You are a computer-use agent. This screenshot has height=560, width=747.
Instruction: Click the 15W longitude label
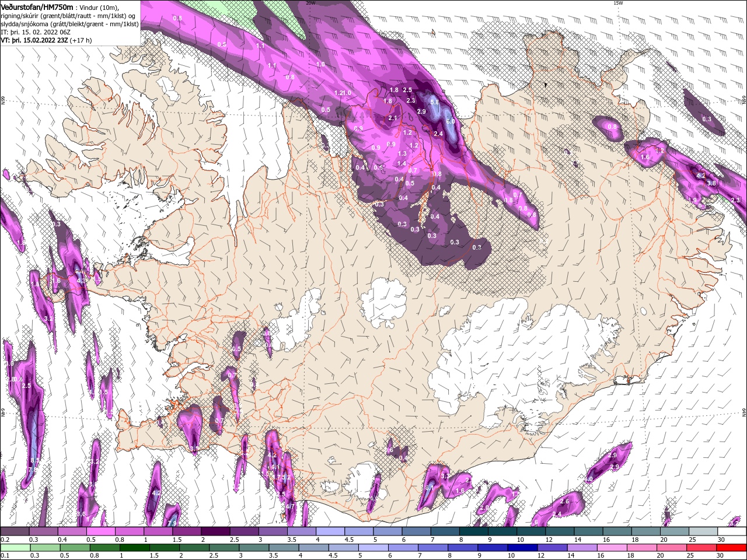[x=617, y=3]
